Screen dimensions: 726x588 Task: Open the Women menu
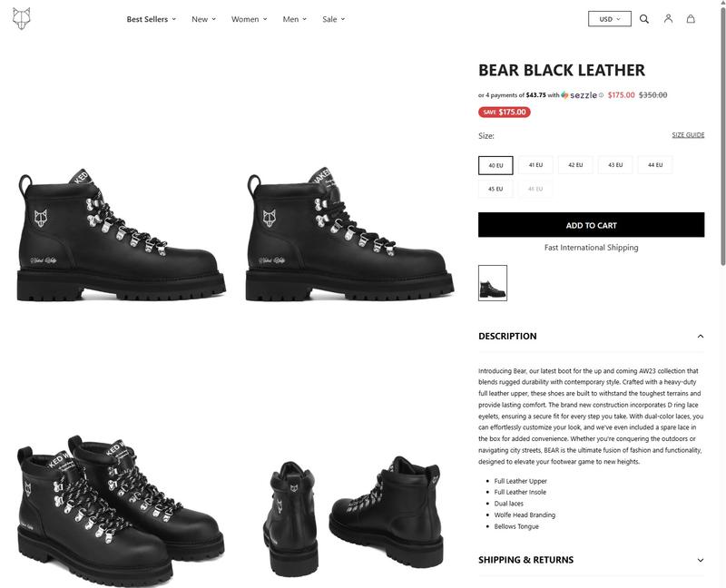249,19
